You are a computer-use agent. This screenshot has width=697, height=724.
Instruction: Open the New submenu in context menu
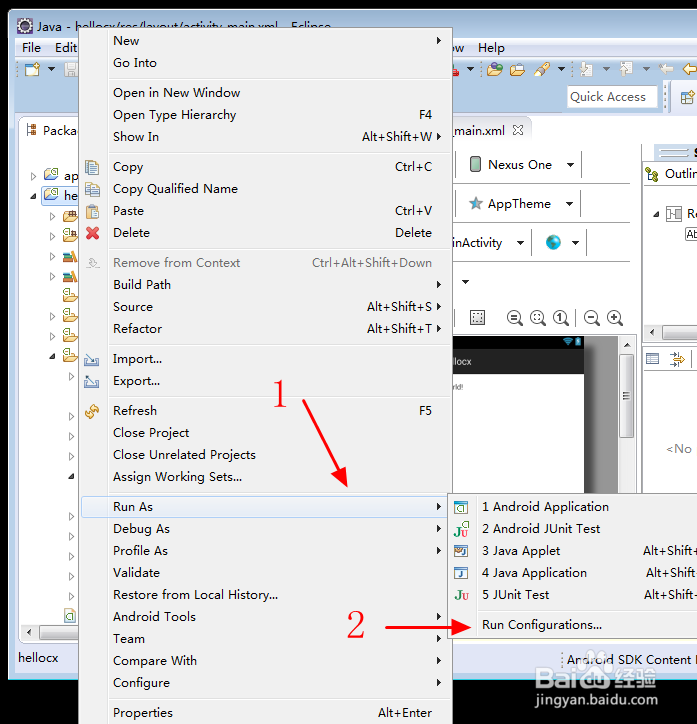point(266,41)
